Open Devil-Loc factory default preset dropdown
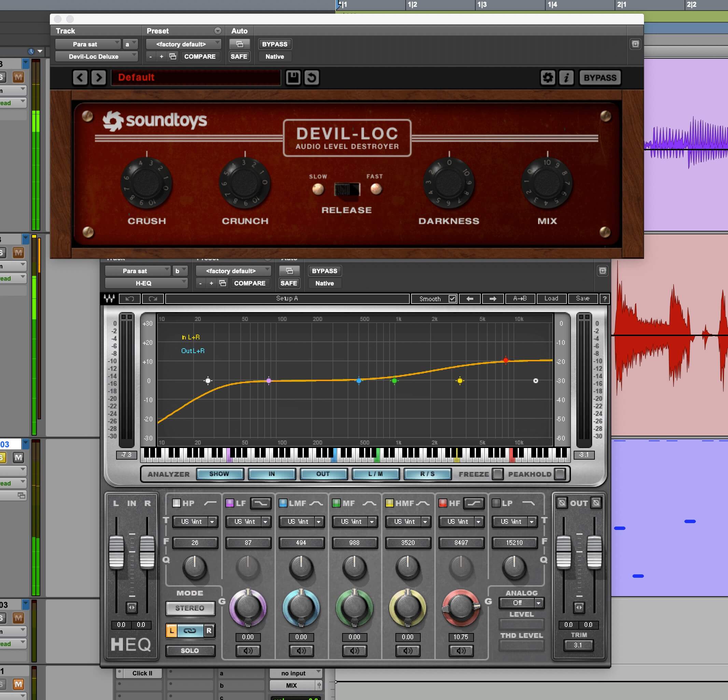 click(183, 44)
